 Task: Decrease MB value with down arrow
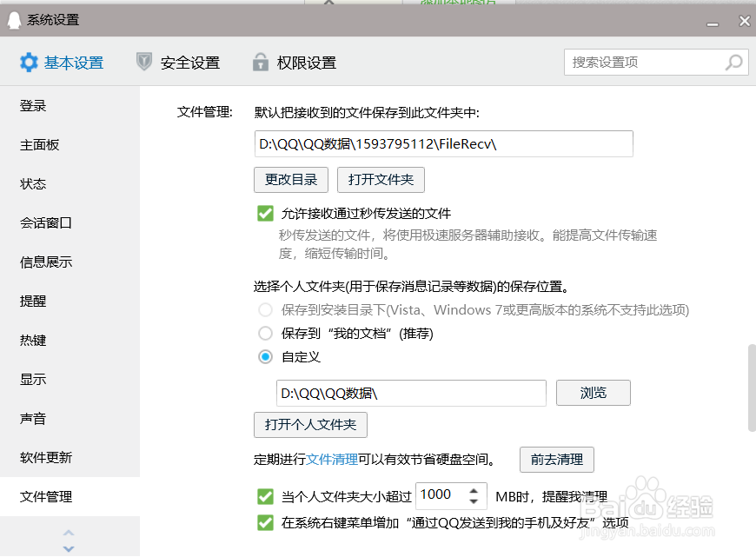click(474, 501)
